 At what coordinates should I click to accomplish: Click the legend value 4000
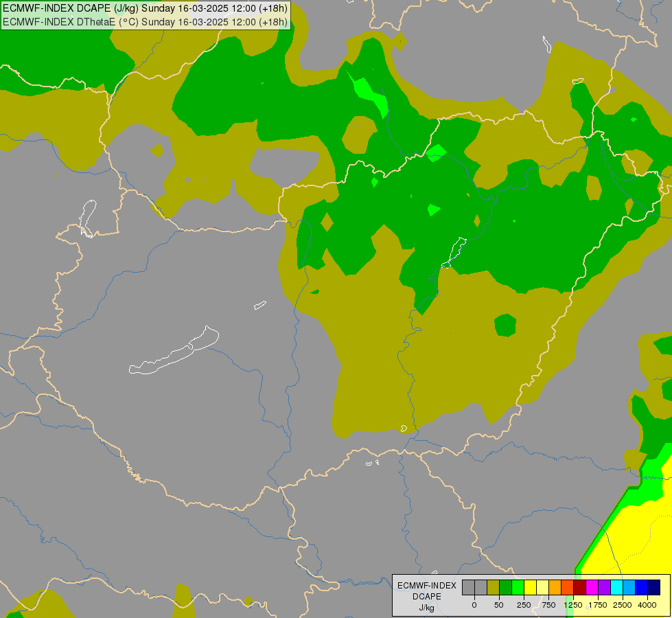(647, 605)
